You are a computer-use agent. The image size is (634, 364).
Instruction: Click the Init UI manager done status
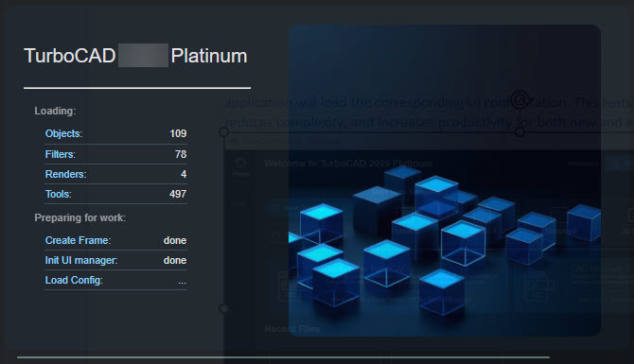tap(175, 260)
